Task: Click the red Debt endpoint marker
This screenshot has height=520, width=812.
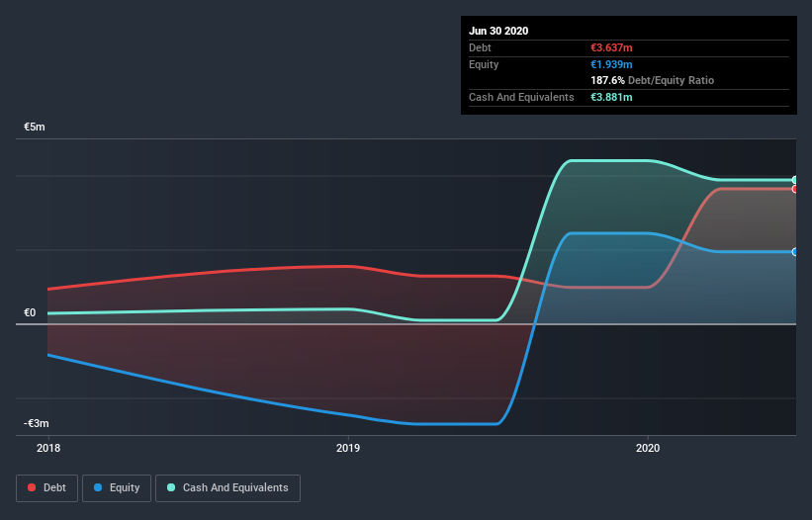Action: (795, 190)
